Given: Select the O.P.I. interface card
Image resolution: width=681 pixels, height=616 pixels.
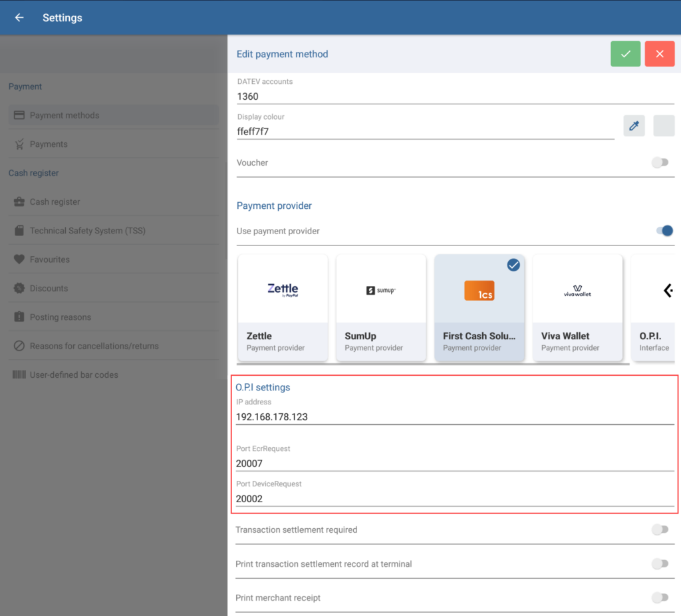Looking at the screenshot, I should tap(654, 307).
